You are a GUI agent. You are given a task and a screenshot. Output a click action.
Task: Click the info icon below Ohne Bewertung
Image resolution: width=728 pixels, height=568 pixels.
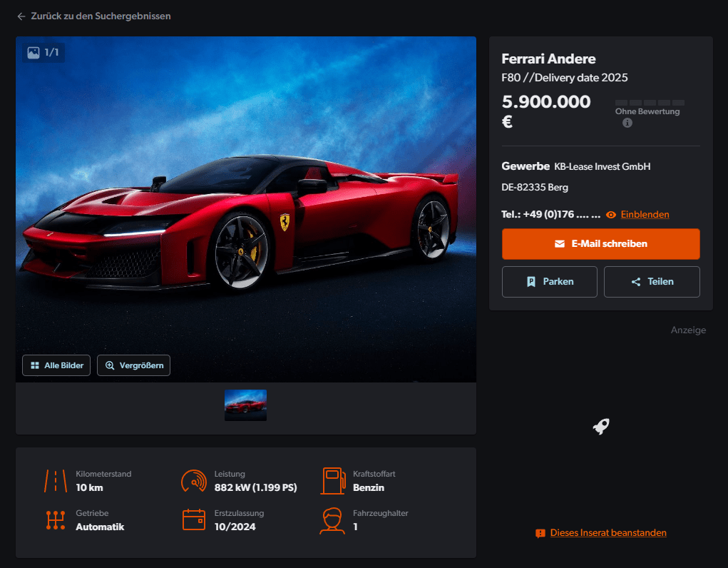click(x=627, y=123)
